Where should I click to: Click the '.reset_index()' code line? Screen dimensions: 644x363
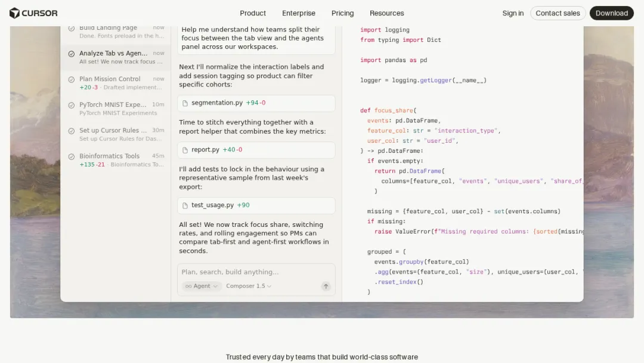398,282
